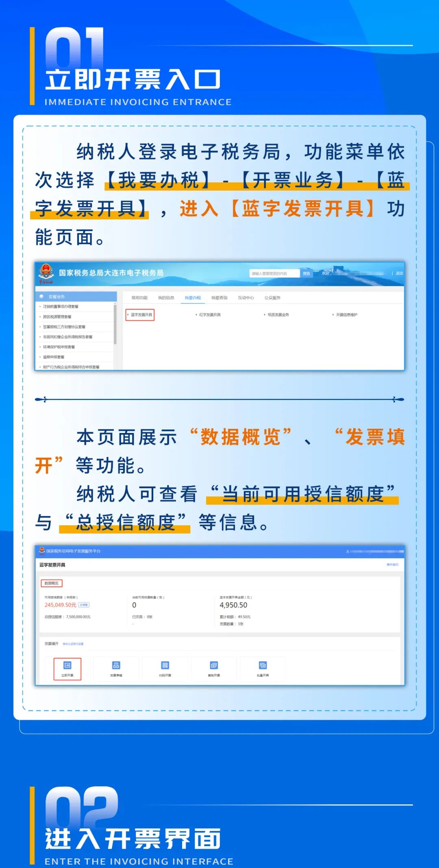Switch to the 常用功能 tab
The image size is (439, 868).
(x=139, y=298)
